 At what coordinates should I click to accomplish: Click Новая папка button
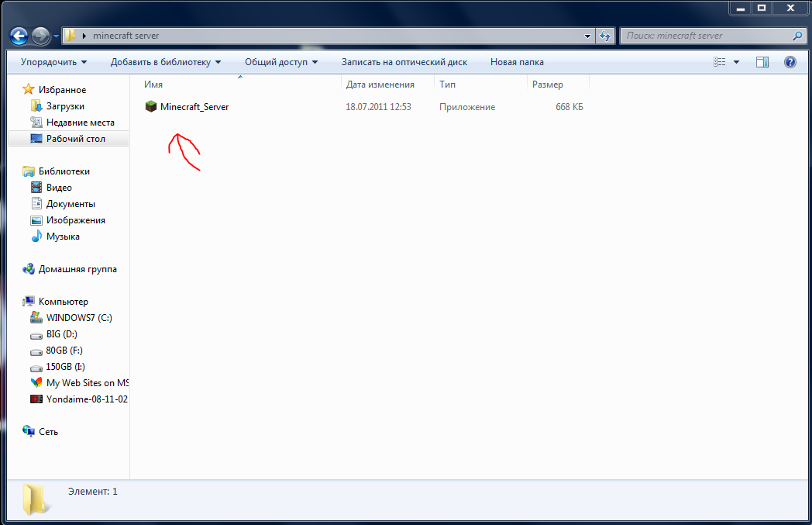517,62
